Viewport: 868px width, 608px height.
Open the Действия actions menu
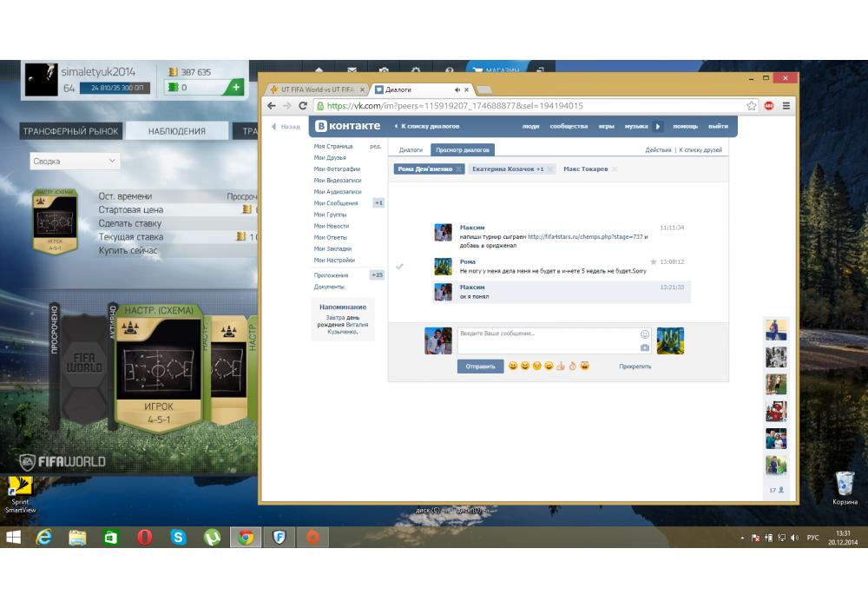[658, 150]
